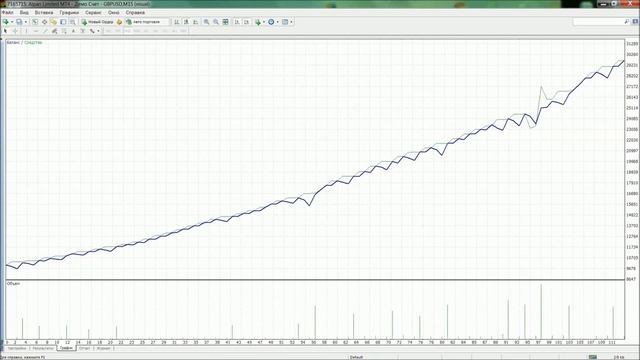Click the Баланс / Средства chart legend

(x=24, y=42)
